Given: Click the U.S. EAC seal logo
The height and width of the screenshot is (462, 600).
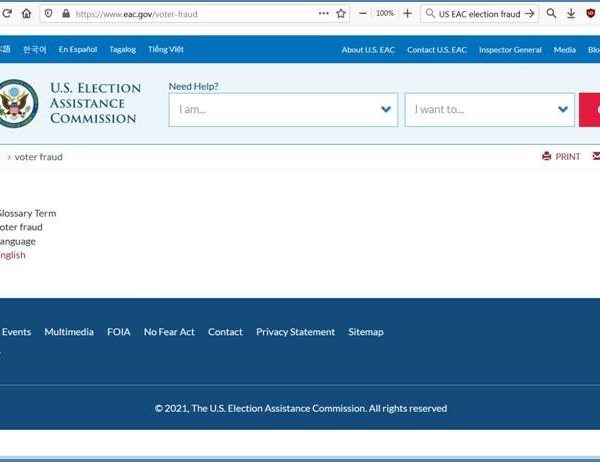Looking at the screenshot, I should click(17, 104).
